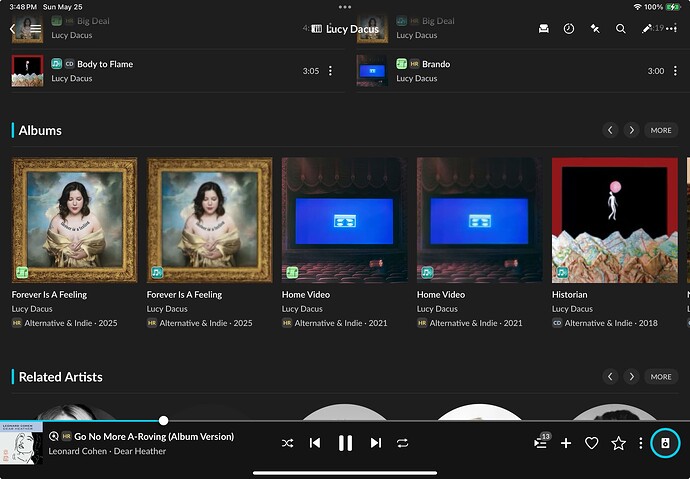The image size is (690, 479).
Task: Toggle star rating for current track
Action: (618, 443)
